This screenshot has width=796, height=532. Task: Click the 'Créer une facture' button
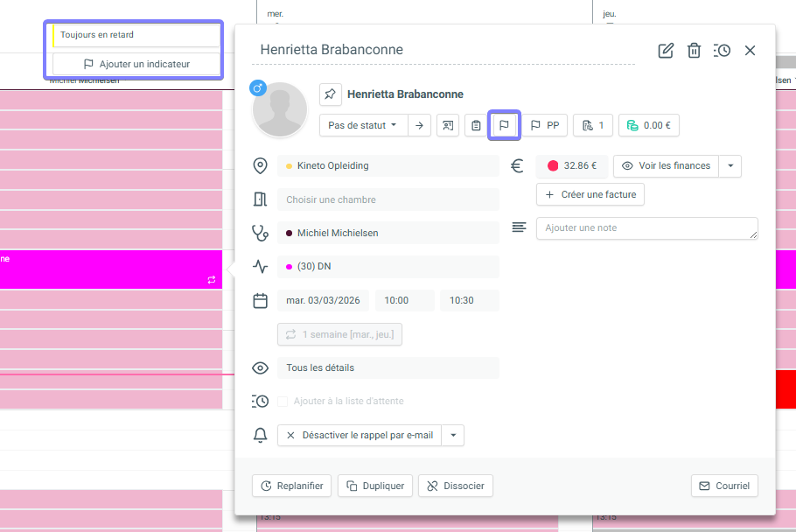590,194
